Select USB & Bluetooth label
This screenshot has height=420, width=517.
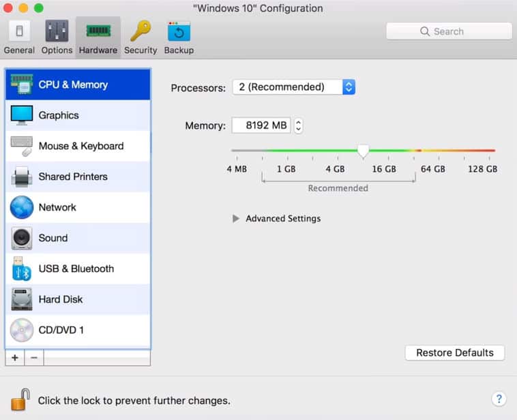(x=76, y=269)
